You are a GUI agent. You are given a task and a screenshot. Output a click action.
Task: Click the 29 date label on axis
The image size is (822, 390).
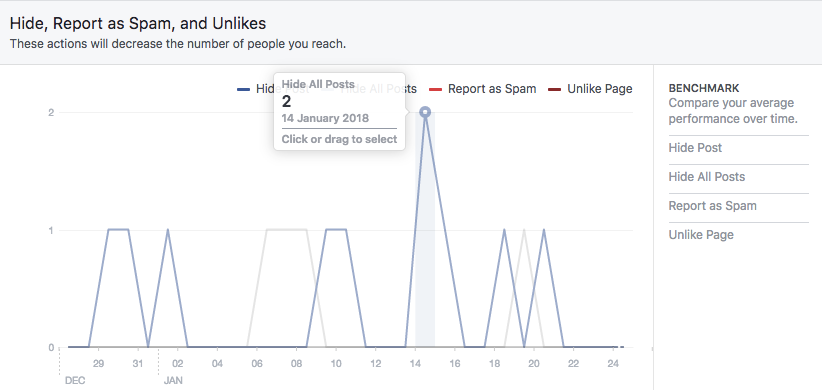point(99,364)
